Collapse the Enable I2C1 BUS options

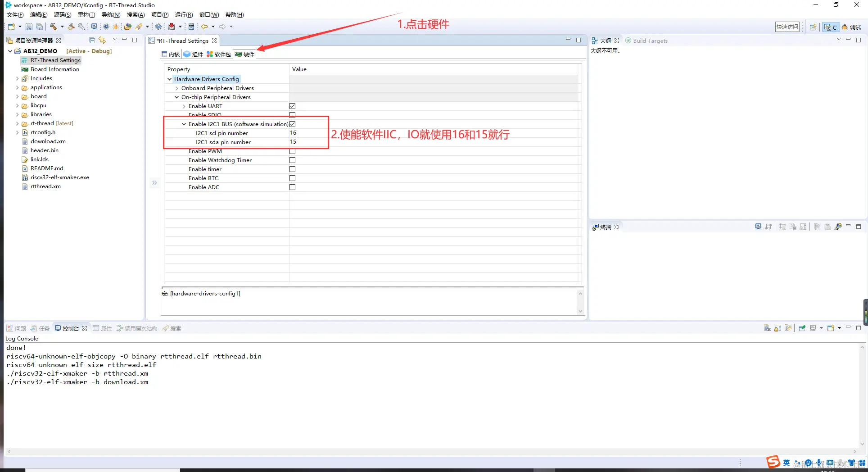[184, 124]
